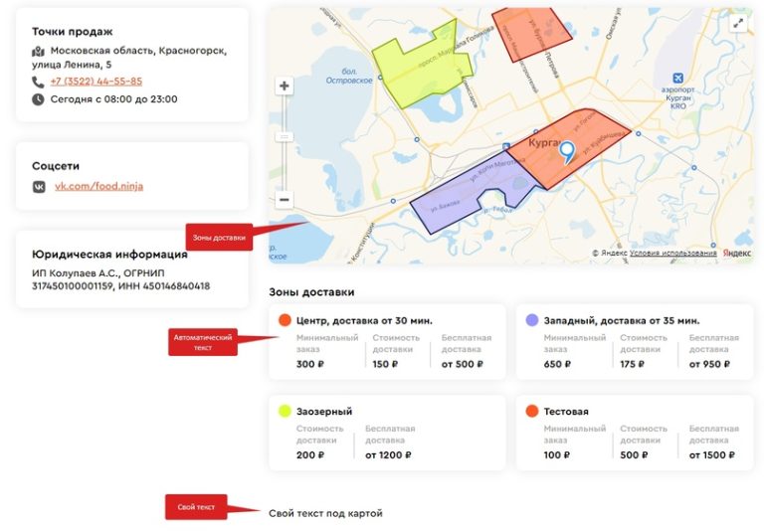Click the map zoom out minus button
The height and width of the screenshot is (532, 764).
[x=285, y=200]
